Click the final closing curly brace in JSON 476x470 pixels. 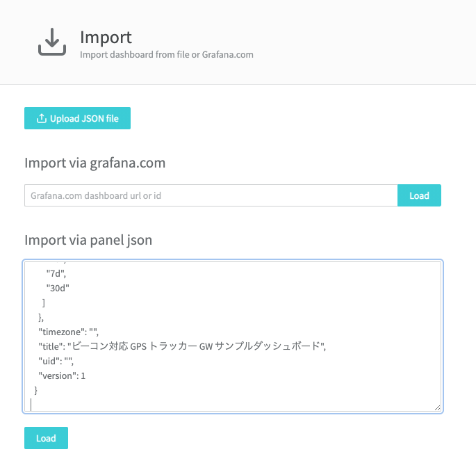(36, 390)
